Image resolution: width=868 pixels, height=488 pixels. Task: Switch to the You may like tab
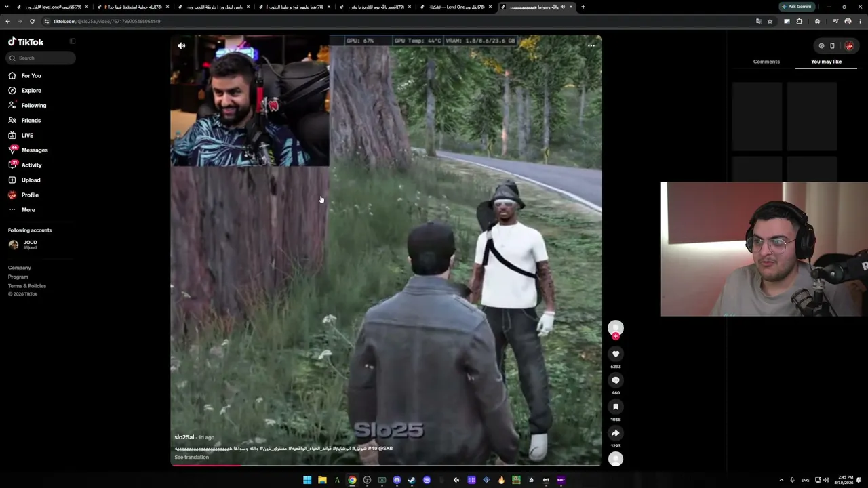click(x=826, y=62)
